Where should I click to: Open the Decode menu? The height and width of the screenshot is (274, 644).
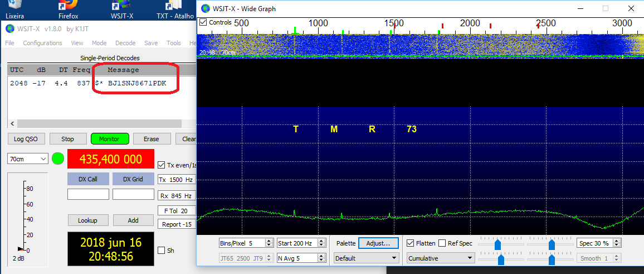(x=125, y=43)
